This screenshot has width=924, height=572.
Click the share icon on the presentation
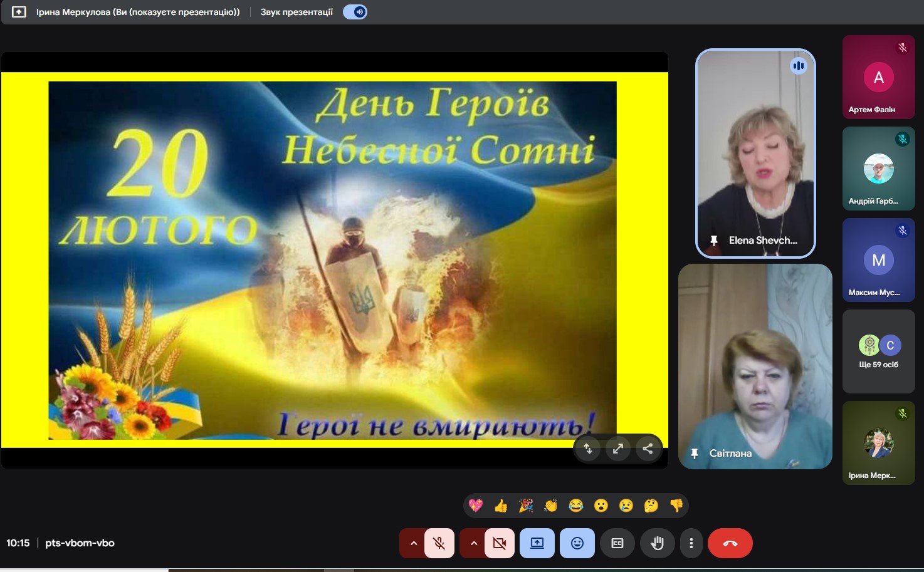pos(648,448)
